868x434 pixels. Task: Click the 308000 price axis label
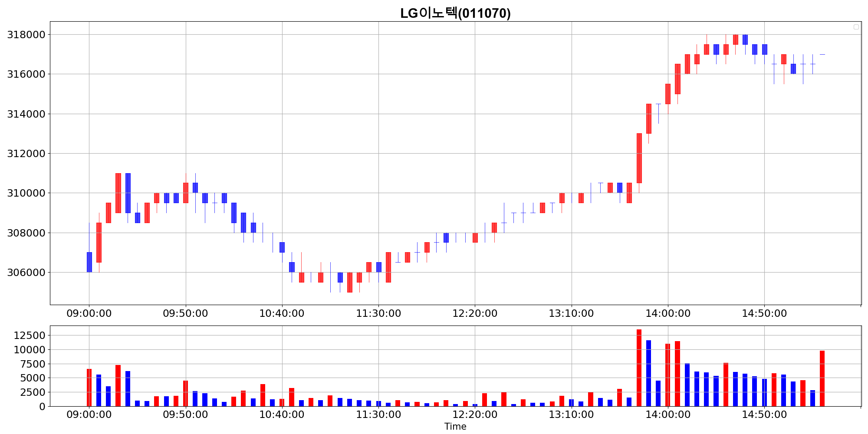26,233
